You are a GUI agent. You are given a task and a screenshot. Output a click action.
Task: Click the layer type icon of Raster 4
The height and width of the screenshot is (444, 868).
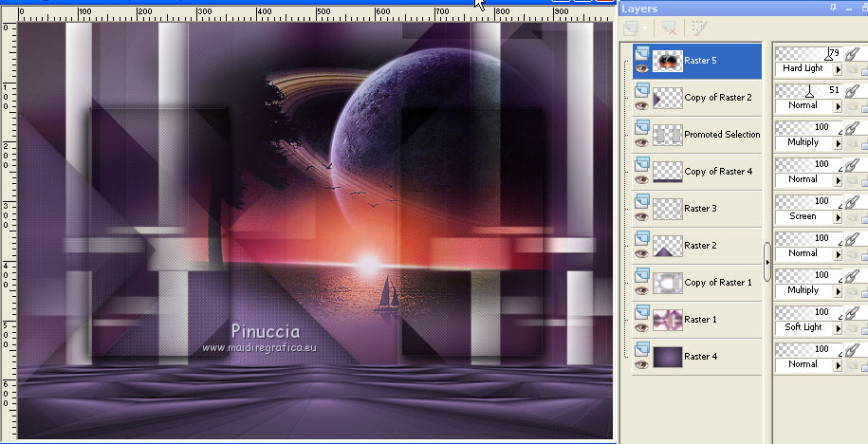point(641,350)
